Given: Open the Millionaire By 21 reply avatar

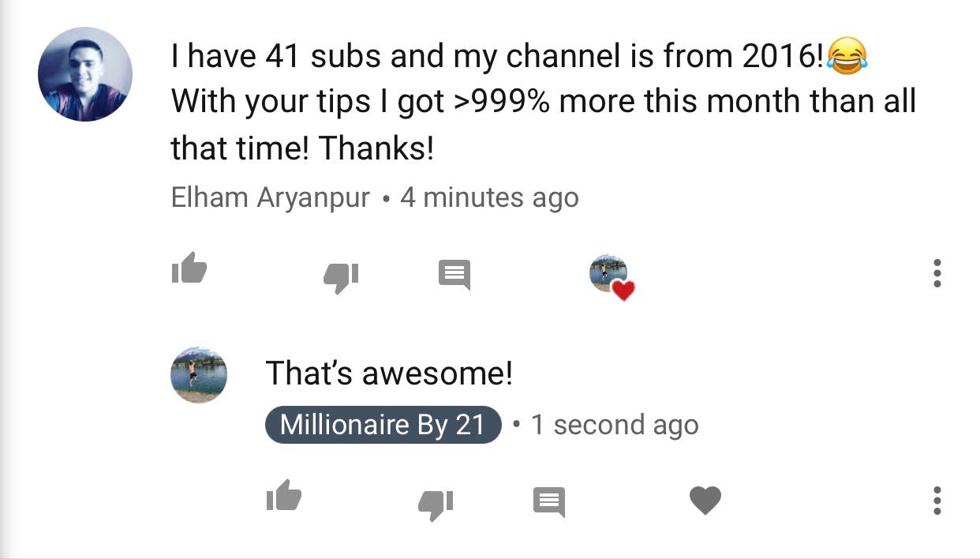Looking at the screenshot, I should tap(199, 375).
